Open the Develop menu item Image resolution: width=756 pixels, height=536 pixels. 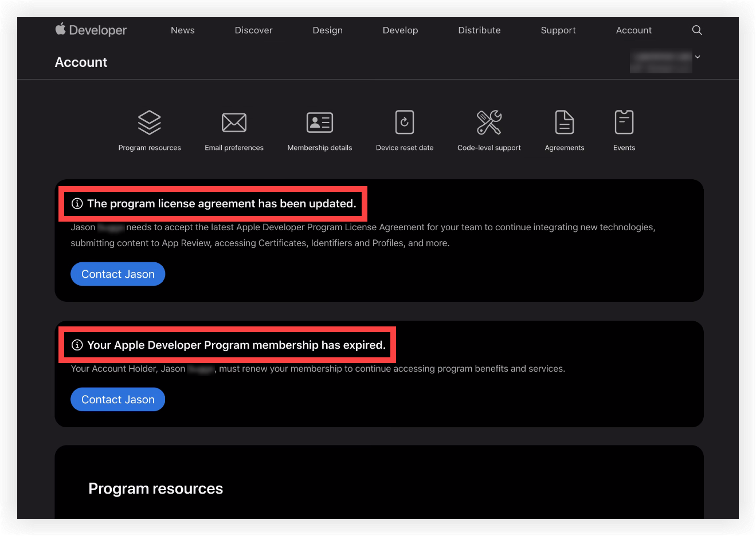pos(401,30)
